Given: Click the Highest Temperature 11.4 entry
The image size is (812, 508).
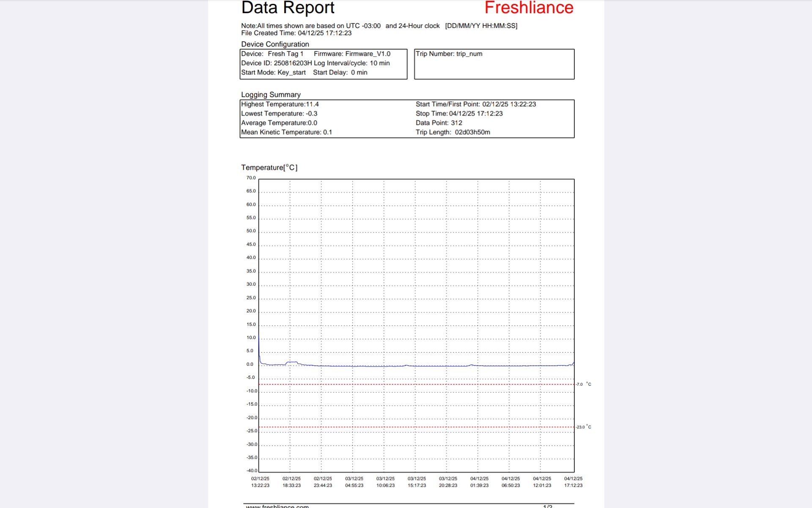Looking at the screenshot, I should pyautogui.click(x=280, y=104).
